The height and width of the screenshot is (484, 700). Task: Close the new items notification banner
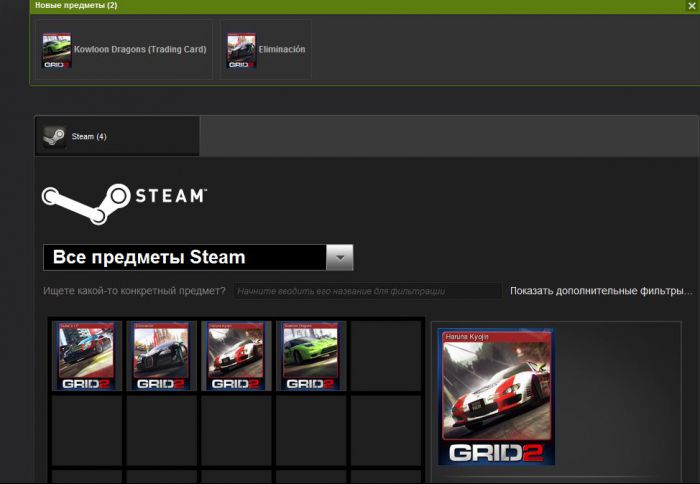pos(692,6)
